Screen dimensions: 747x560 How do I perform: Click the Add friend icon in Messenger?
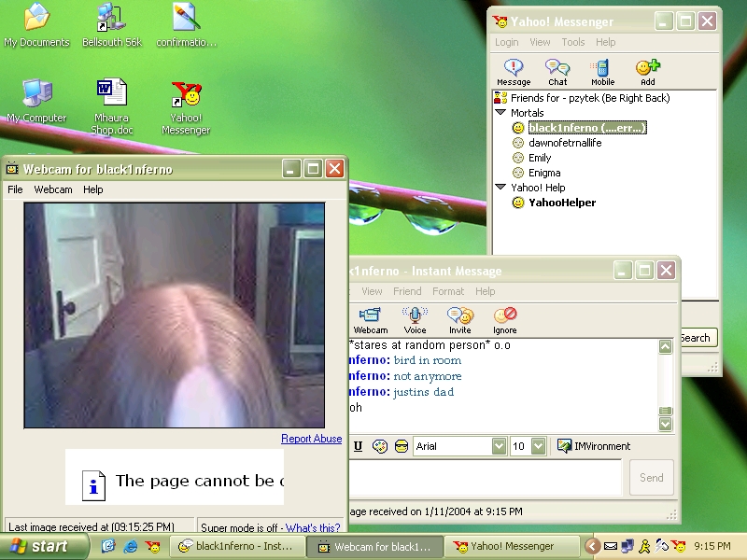(647, 73)
